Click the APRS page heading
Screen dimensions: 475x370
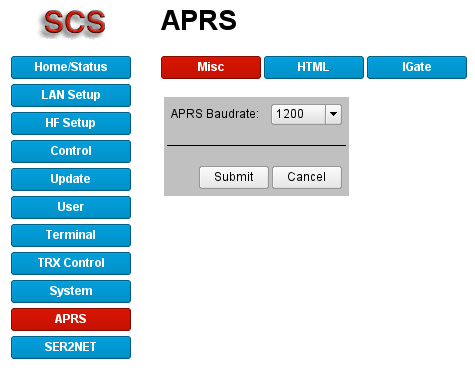pos(199,21)
